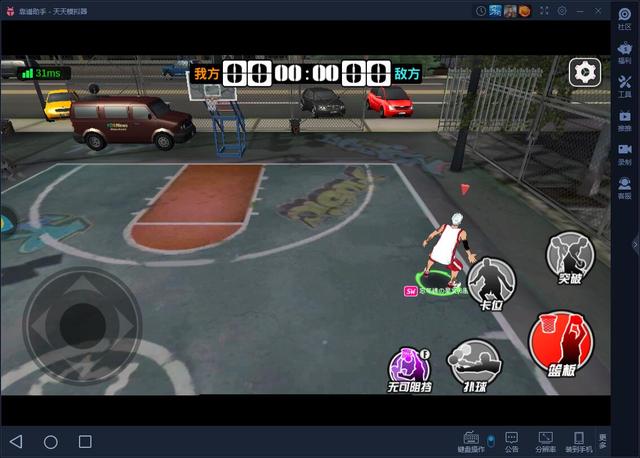Click the emulator logo in title bar
Viewport: 640px width, 458px height.
(x=10, y=11)
